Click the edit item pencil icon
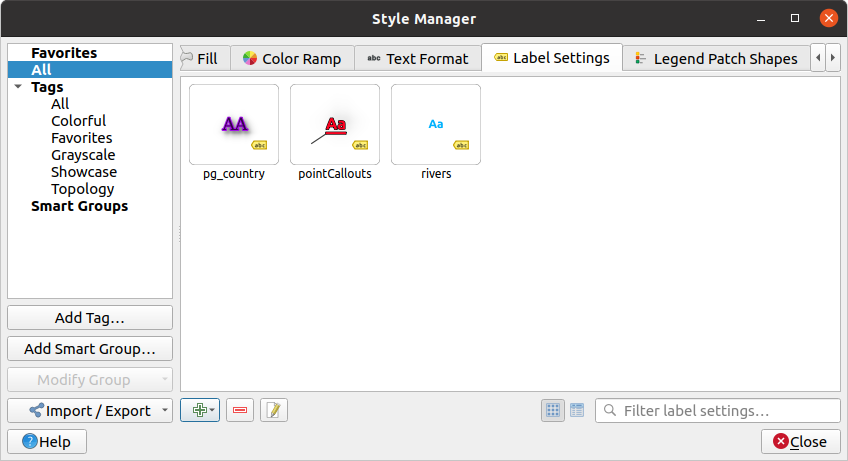 274,411
